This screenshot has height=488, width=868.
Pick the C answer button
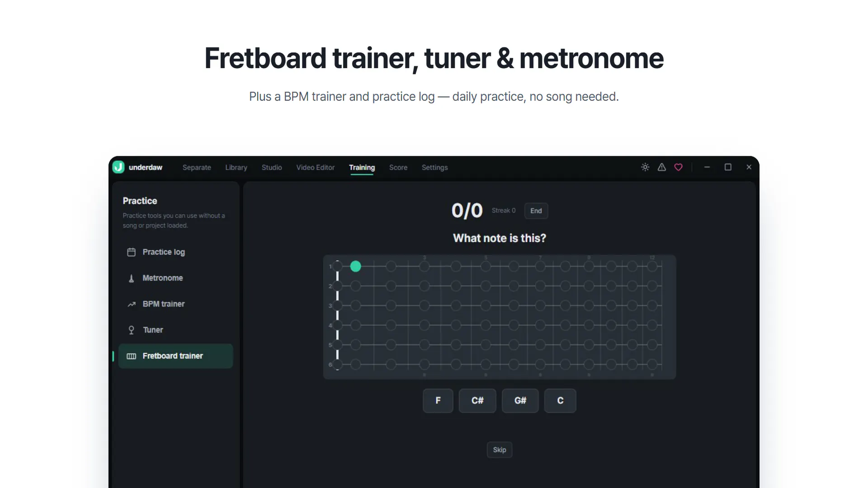560,401
